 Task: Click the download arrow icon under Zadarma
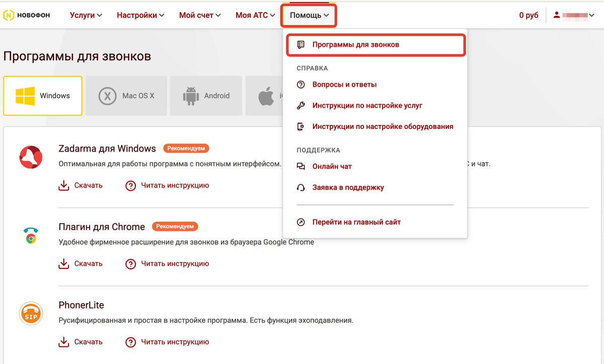[x=63, y=185]
